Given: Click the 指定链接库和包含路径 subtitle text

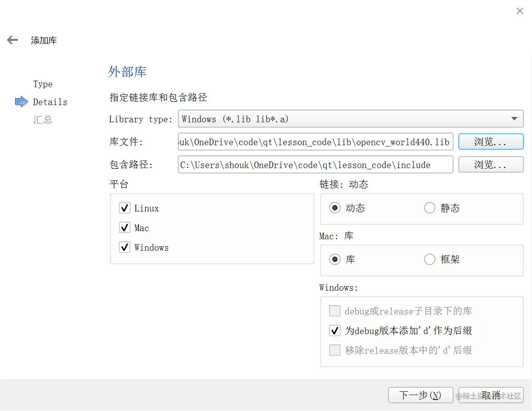Looking at the screenshot, I should pyautogui.click(x=158, y=97).
